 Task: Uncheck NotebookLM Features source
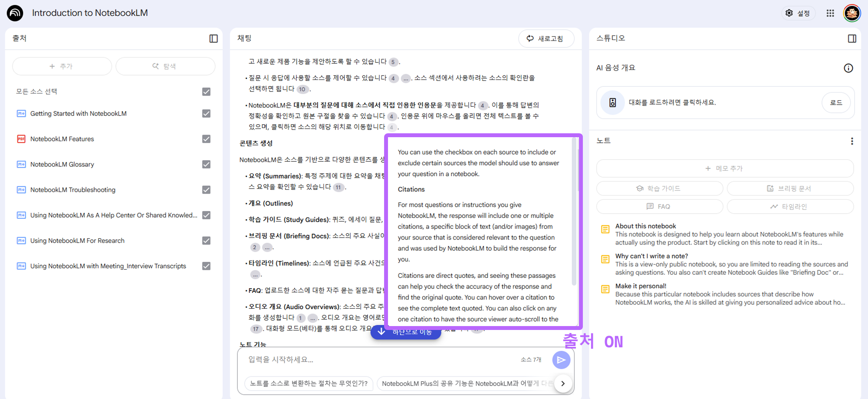206,139
